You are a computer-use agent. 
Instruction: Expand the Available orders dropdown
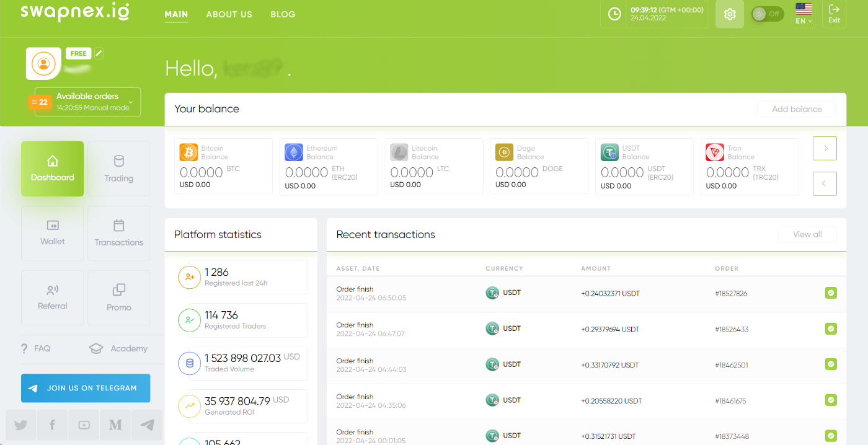87,102
